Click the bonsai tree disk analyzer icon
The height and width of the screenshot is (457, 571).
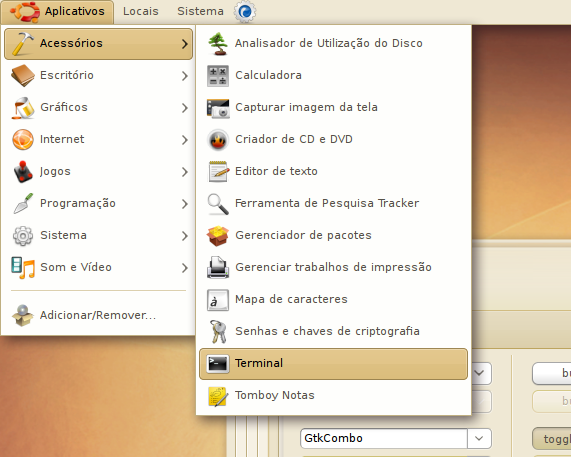[x=218, y=44]
